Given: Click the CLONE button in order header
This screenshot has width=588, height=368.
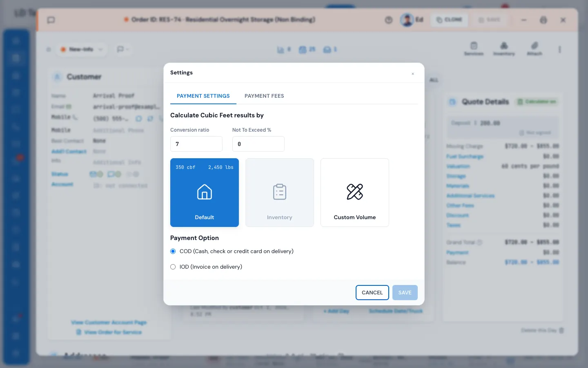Looking at the screenshot, I should 449,20.
